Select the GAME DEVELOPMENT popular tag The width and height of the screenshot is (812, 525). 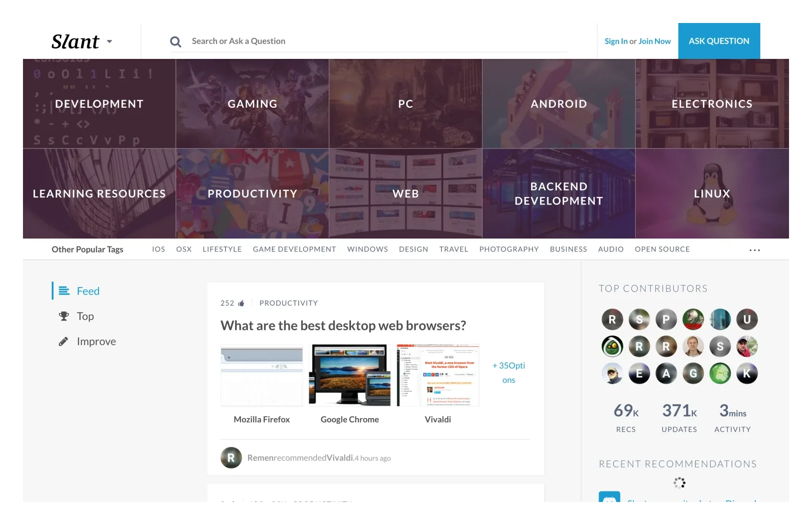point(294,249)
